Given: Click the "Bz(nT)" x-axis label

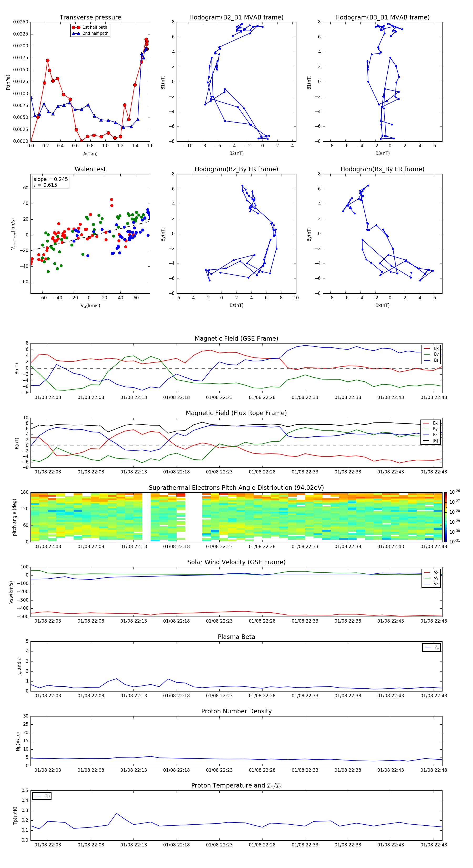Looking at the screenshot, I should point(236,305).
